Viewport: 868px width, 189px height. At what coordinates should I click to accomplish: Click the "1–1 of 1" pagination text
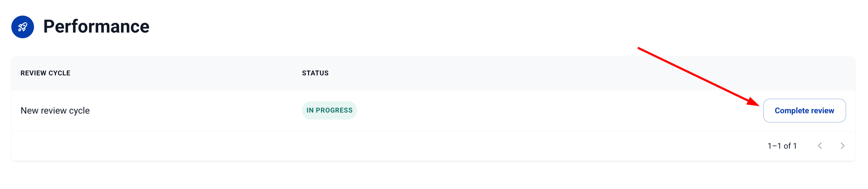tap(782, 146)
